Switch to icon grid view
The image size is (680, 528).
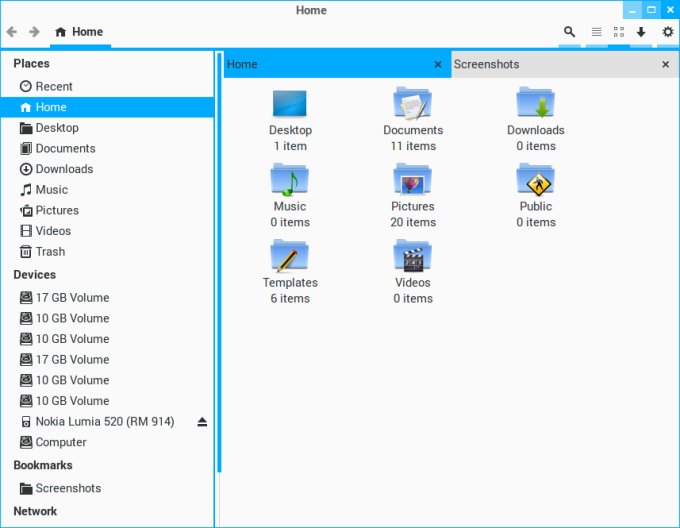click(x=619, y=32)
